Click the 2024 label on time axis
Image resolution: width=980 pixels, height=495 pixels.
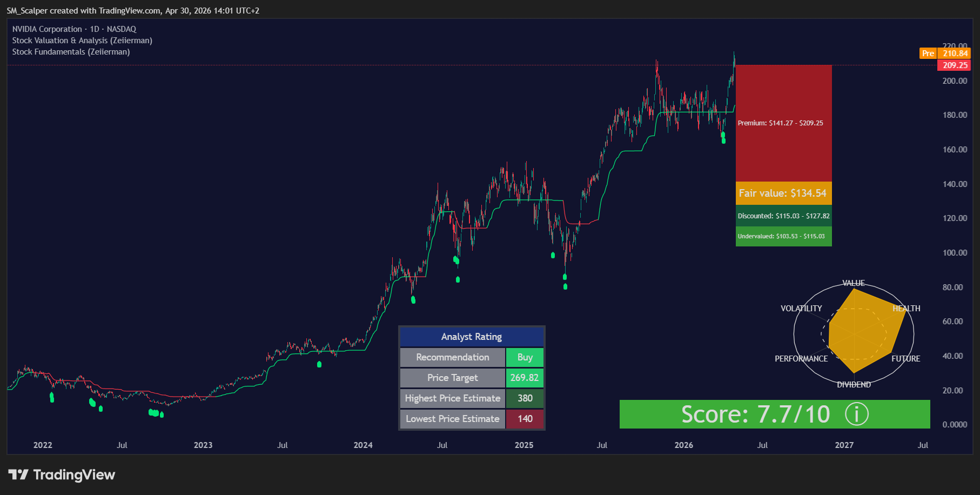[363, 445]
